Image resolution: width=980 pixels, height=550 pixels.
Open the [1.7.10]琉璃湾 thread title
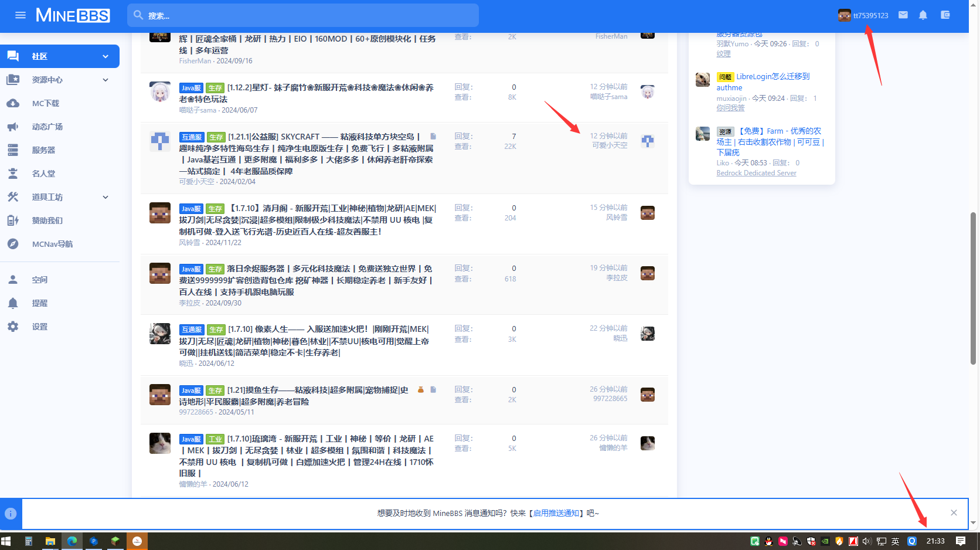pos(307,456)
